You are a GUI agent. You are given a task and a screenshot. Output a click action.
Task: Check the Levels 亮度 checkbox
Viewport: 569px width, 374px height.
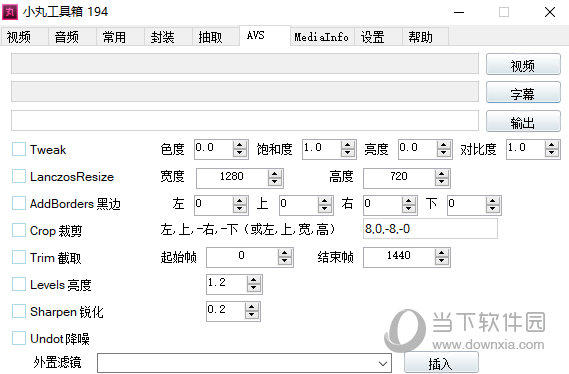19,284
